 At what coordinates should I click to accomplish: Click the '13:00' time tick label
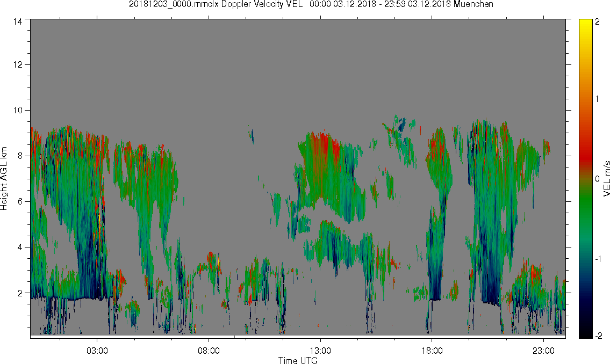tap(320, 351)
